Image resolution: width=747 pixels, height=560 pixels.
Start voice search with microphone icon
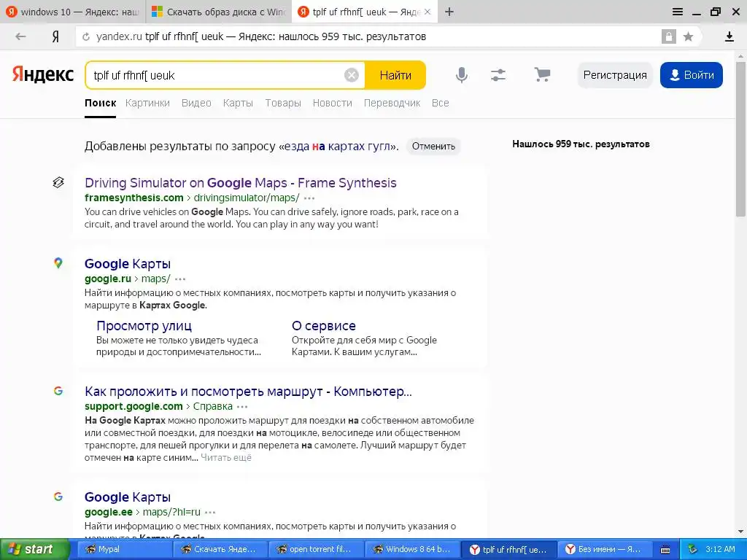(x=461, y=75)
